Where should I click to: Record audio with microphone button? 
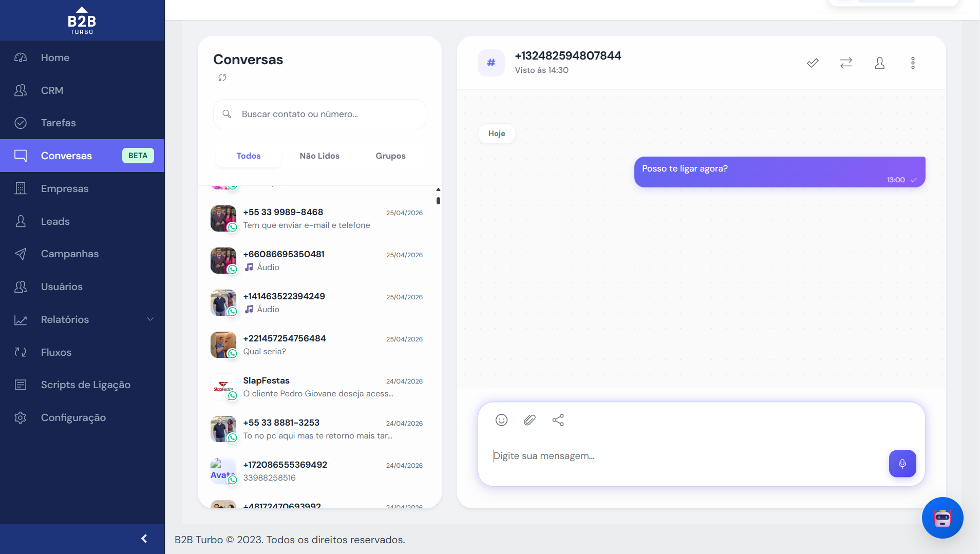point(902,464)
